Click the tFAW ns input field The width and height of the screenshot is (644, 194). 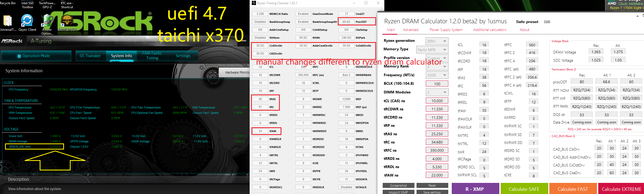coord(437,175)
